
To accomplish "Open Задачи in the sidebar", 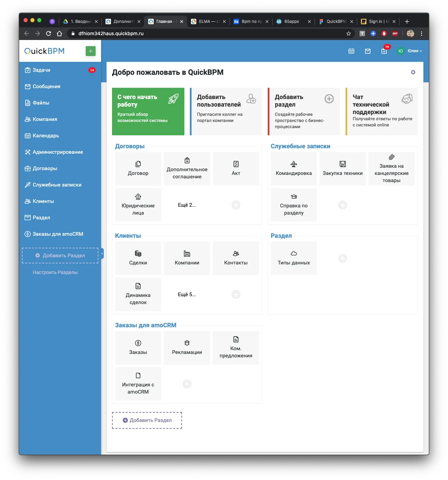I will [60, 70].
